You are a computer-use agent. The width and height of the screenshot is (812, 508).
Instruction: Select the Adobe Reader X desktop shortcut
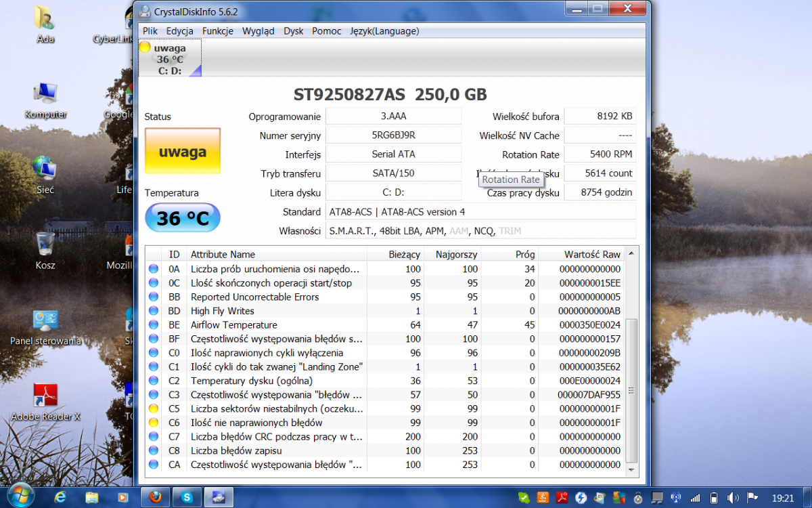45,402
